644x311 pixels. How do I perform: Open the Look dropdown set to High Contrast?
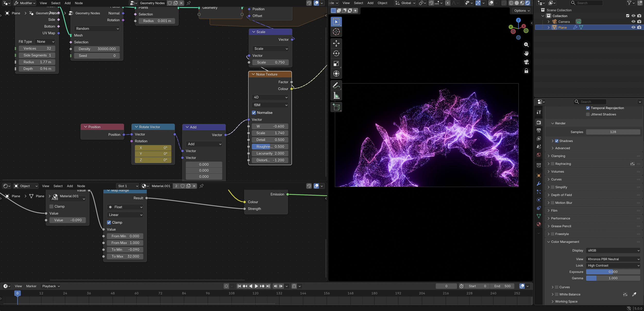point(613,266)
